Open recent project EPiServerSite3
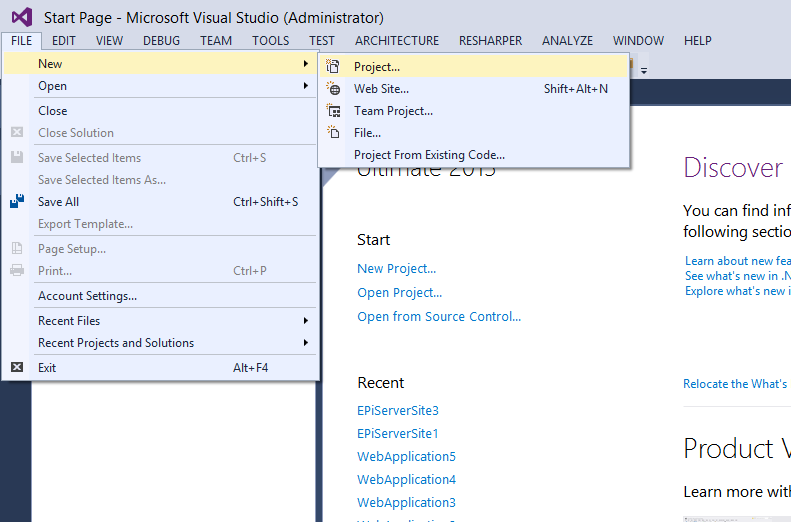 point(398,411)
